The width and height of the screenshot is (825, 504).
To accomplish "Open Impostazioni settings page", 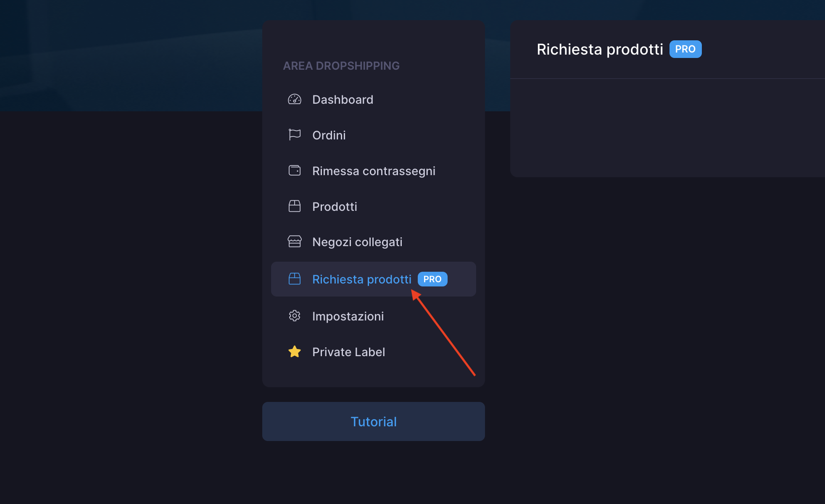I will coord(348,316).
